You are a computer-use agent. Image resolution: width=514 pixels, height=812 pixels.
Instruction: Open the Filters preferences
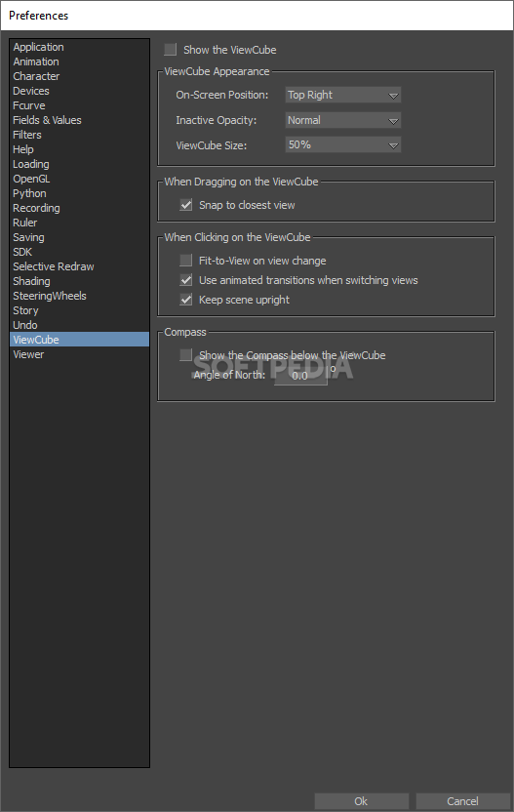pyautogui.click(x=80, y=135)
